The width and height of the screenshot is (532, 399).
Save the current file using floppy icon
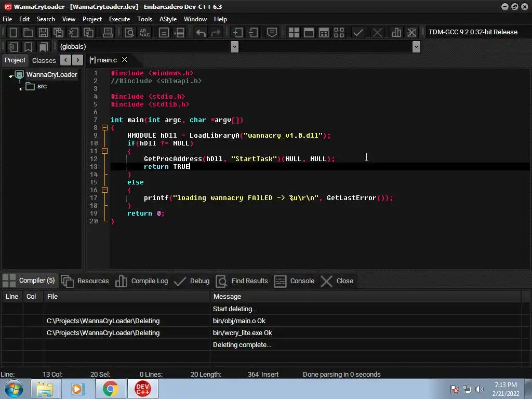(x=43, y=32)
